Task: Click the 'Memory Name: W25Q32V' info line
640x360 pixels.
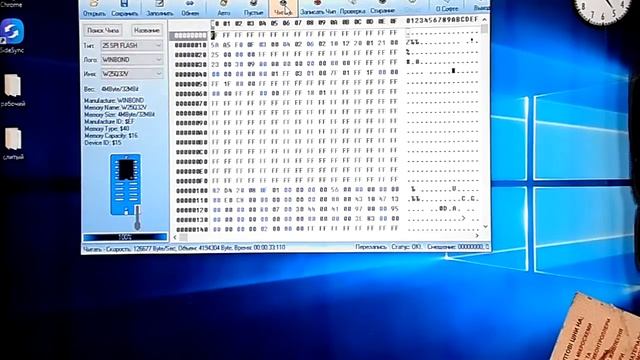Action: coord(115,107)
